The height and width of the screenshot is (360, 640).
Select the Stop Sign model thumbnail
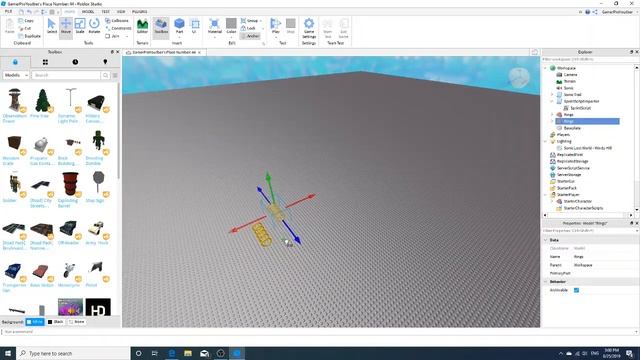pyautogui.click(x=98, y=184)
